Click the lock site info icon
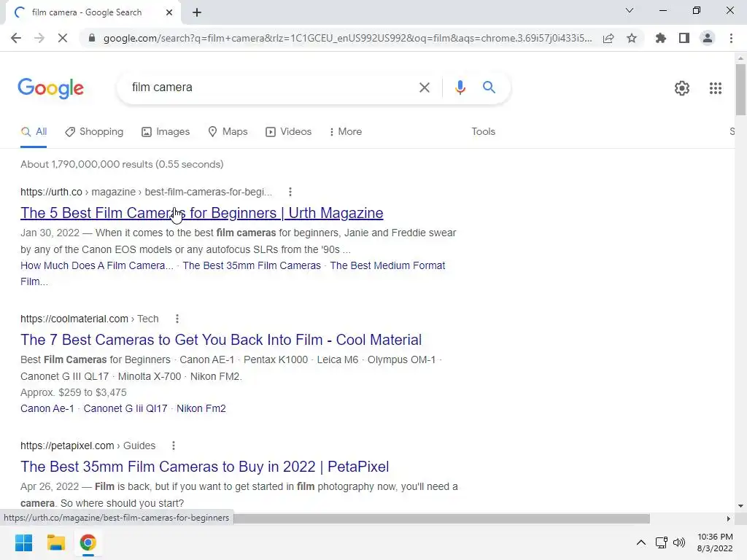The image size is (747, 560). pos(92,38)
